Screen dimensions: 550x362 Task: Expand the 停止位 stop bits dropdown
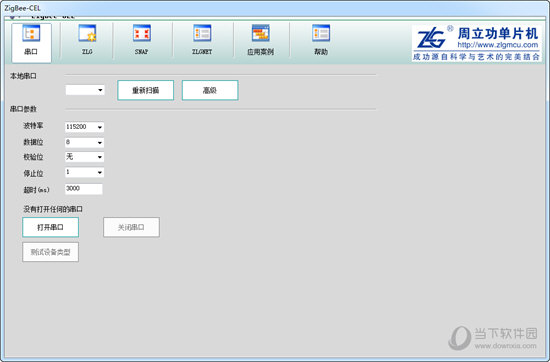84,172
